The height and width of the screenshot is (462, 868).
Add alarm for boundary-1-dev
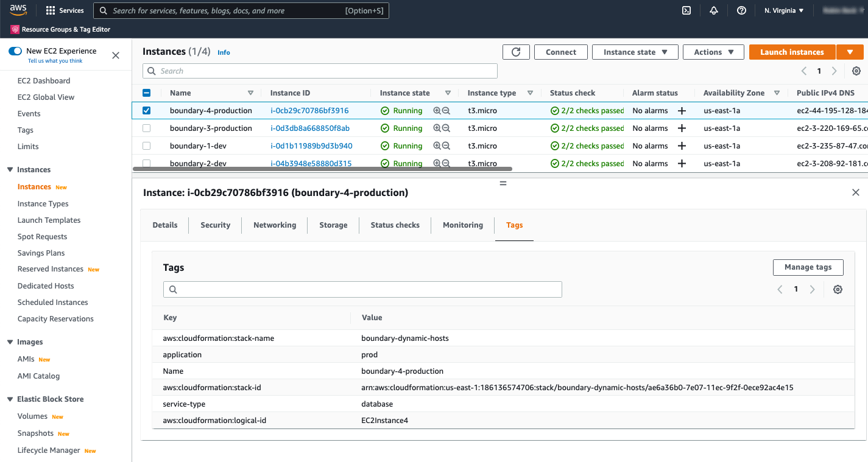coord(682,146)
